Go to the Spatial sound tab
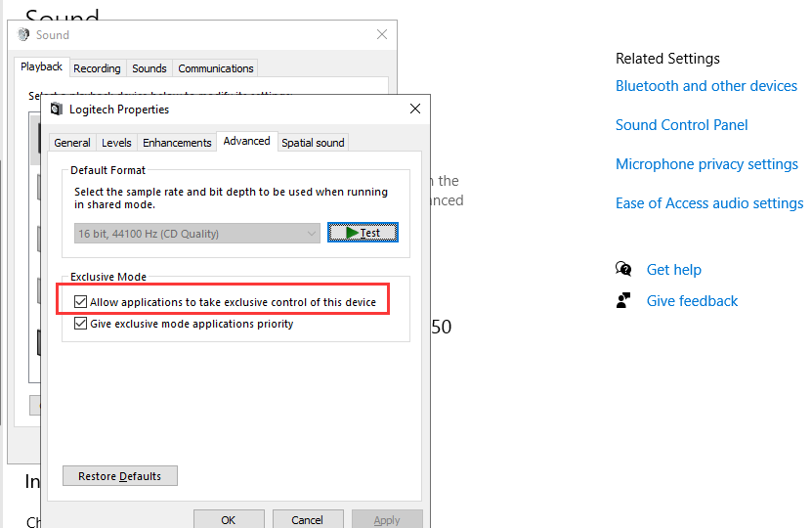 click(x=313, y=143)
